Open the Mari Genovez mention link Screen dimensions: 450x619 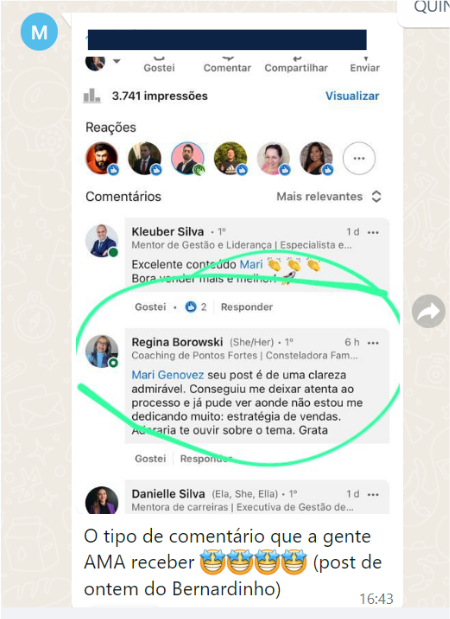click(x=168, y=375)
